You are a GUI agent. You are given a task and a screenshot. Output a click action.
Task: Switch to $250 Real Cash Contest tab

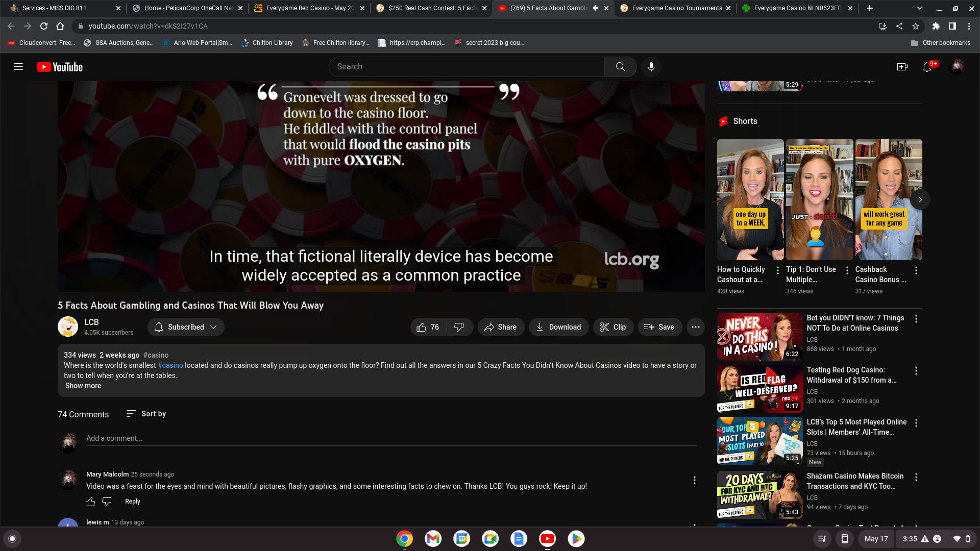point(431,8)
